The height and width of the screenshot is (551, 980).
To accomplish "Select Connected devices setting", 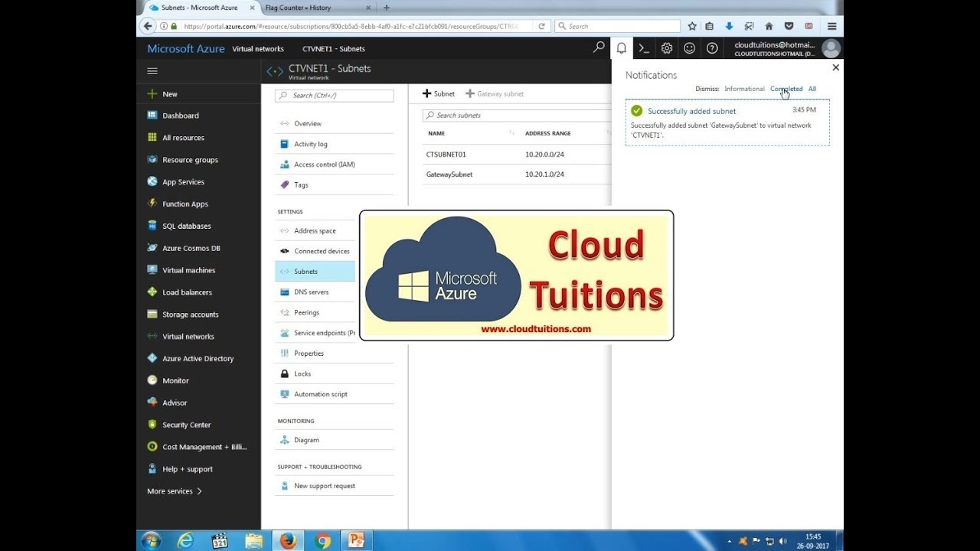I will coord(322,251).
